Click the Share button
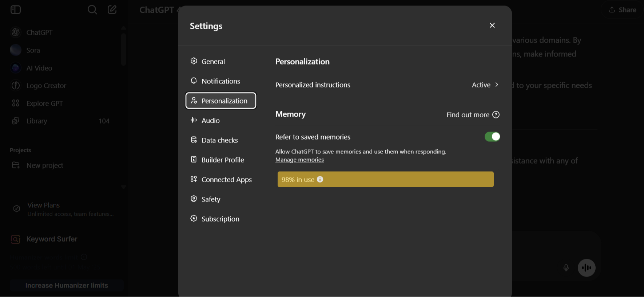 pyautogui.click(x=623, y=10)
